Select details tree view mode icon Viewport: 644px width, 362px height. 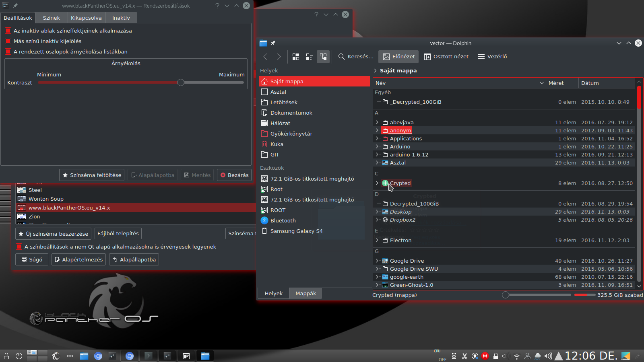pos(323,57)
